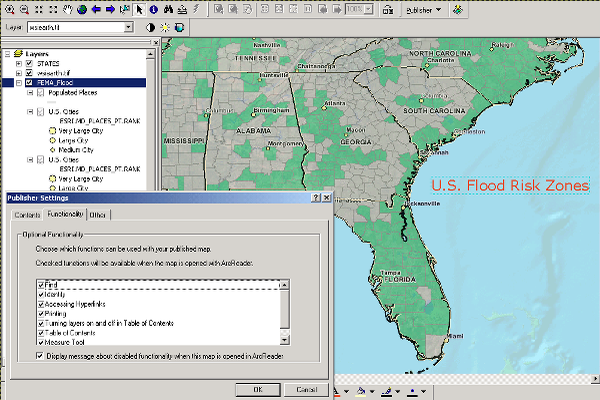Select the U.S. Flood Risk Zones map title
The width and height of the screenshot is (600, 400).
click(x=510, y=186)
